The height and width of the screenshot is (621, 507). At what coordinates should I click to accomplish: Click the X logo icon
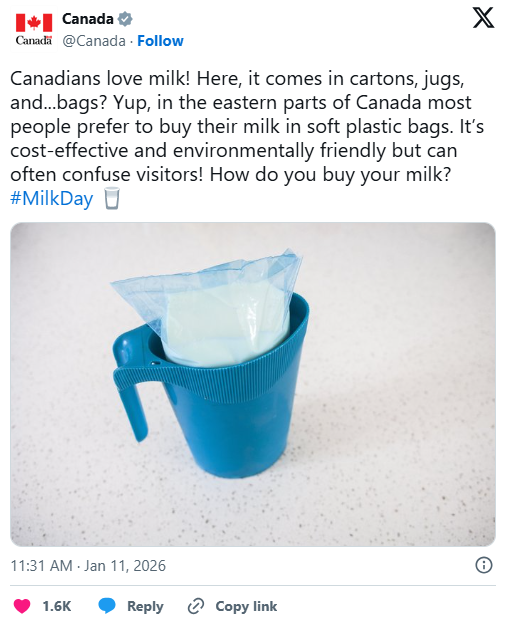(x=483, y=18)
